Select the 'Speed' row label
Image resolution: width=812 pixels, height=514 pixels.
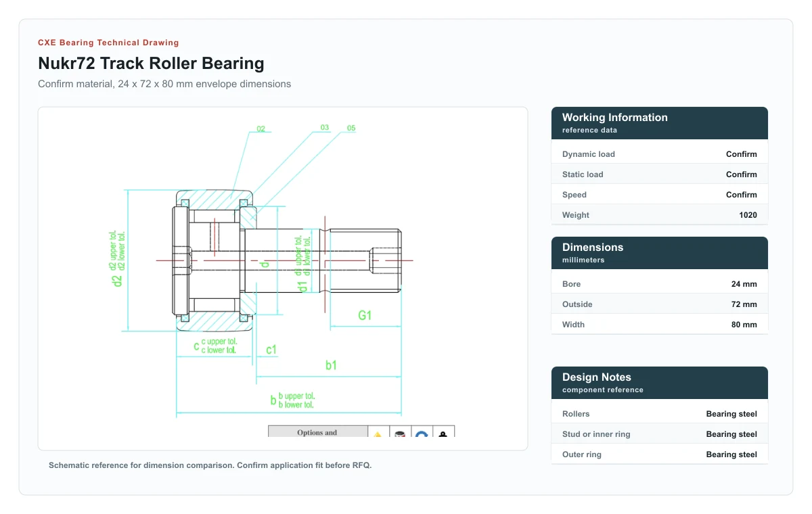tap(574, 195)
